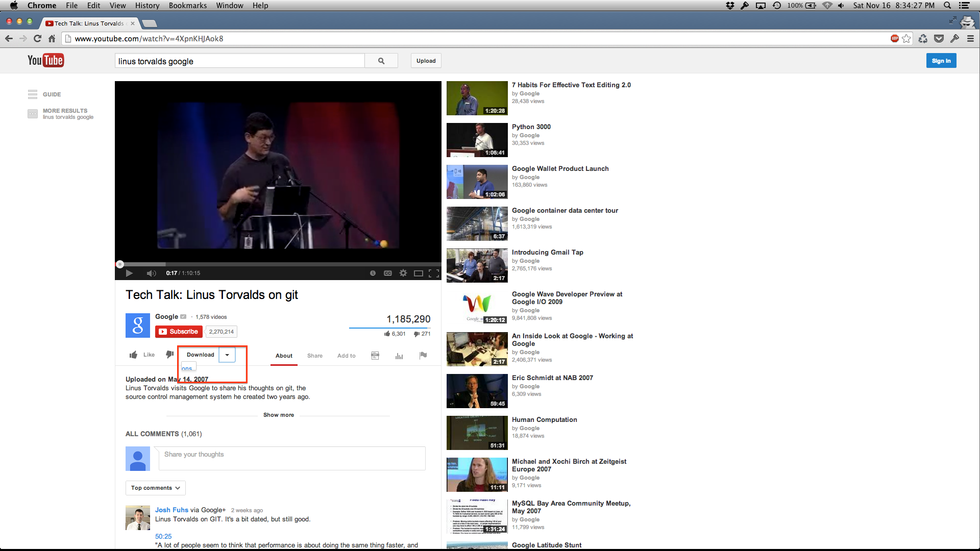
Task: Open the Top comments sort dropdown
Action: coord(156,488)
